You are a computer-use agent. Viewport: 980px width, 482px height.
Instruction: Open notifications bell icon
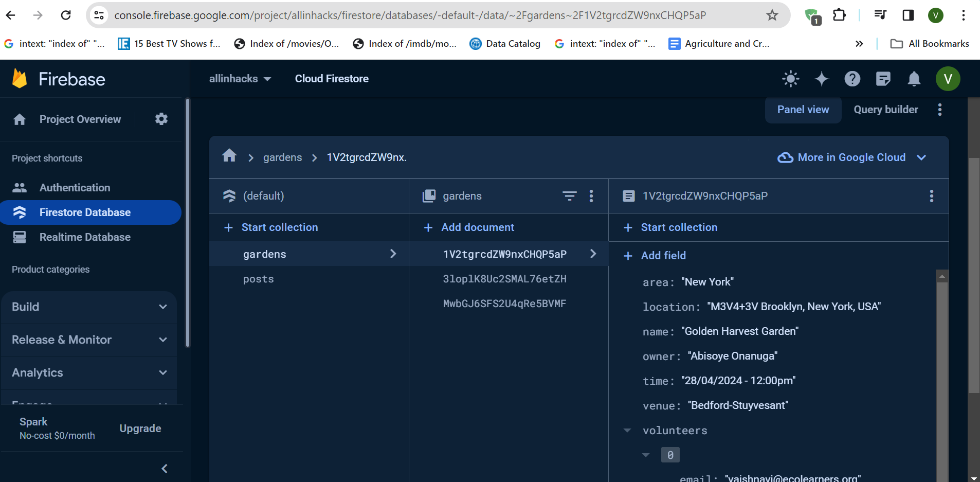point(914,79)
